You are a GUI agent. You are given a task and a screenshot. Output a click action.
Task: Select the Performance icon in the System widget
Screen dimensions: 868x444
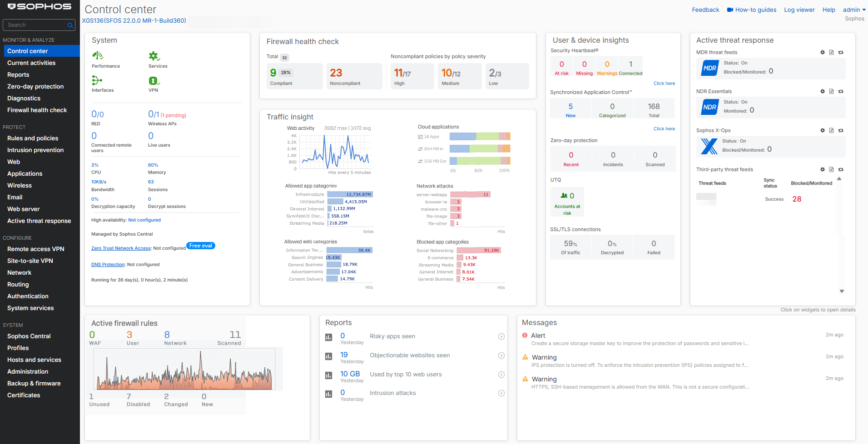97,56
